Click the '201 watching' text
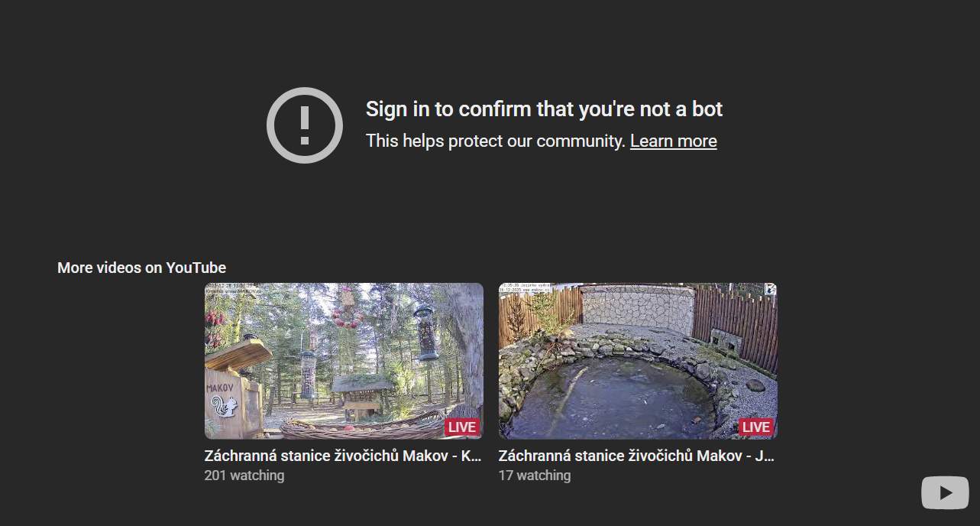This screenshot has width=980, height=526. click(x=244, y=476)
